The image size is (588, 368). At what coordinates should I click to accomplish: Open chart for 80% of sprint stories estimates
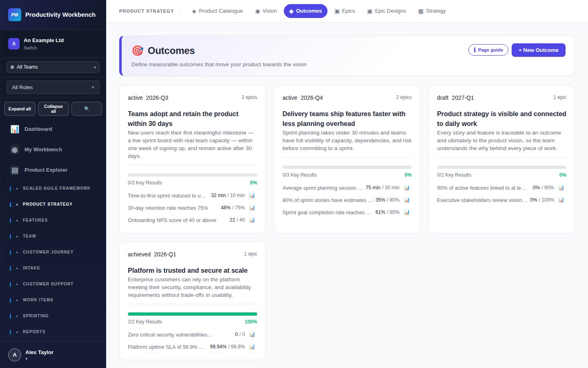coord(407,200)
